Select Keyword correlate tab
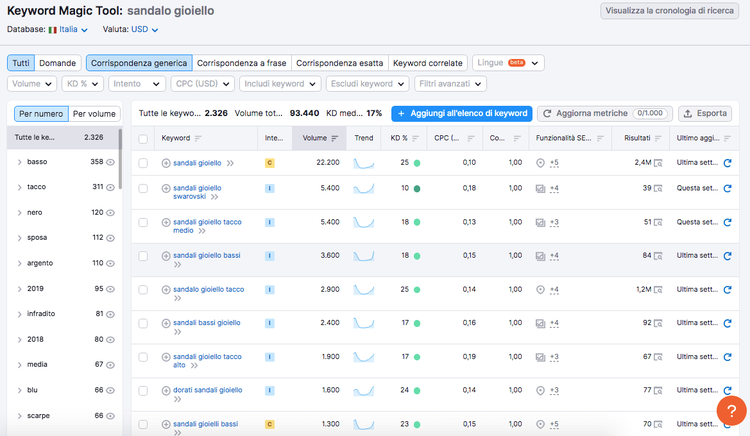Screen dimensions: 750x436 (428, 63)
